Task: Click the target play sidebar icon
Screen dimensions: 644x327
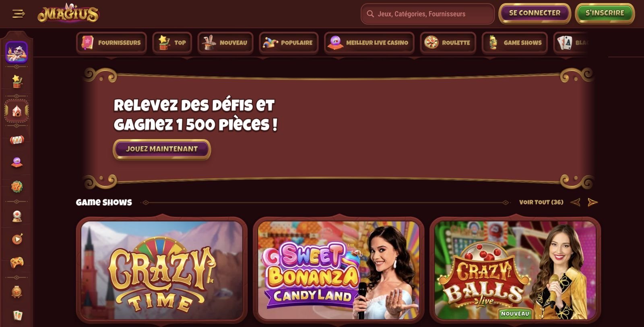Action: 17,239
